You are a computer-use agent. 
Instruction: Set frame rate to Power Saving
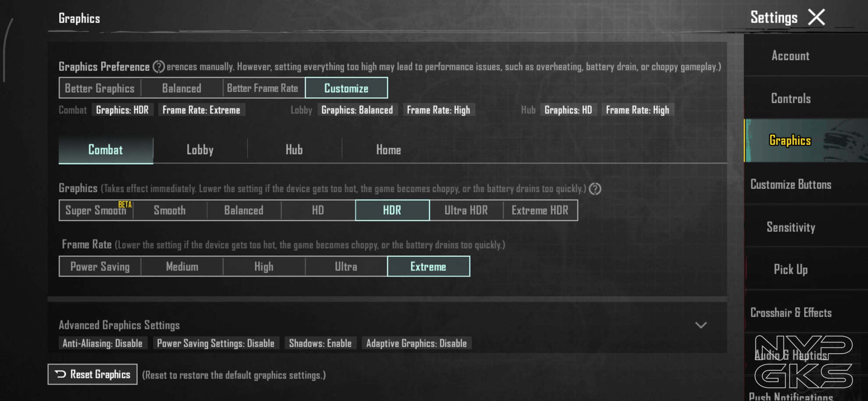click(x=100, y=267)
